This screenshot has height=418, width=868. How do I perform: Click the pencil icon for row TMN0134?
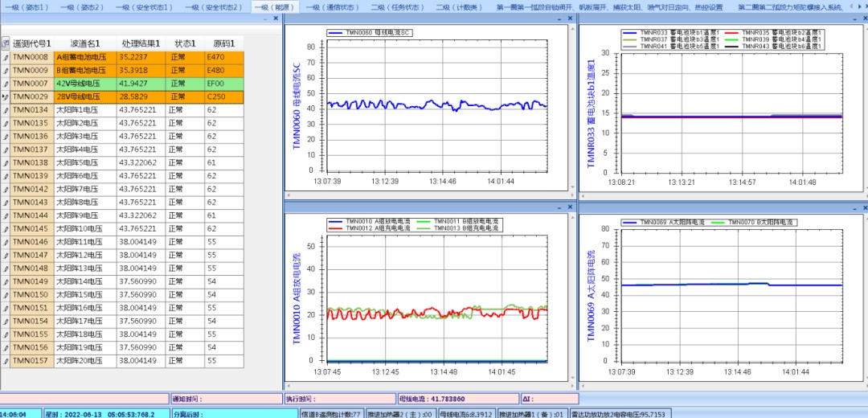tap(5, 109)
